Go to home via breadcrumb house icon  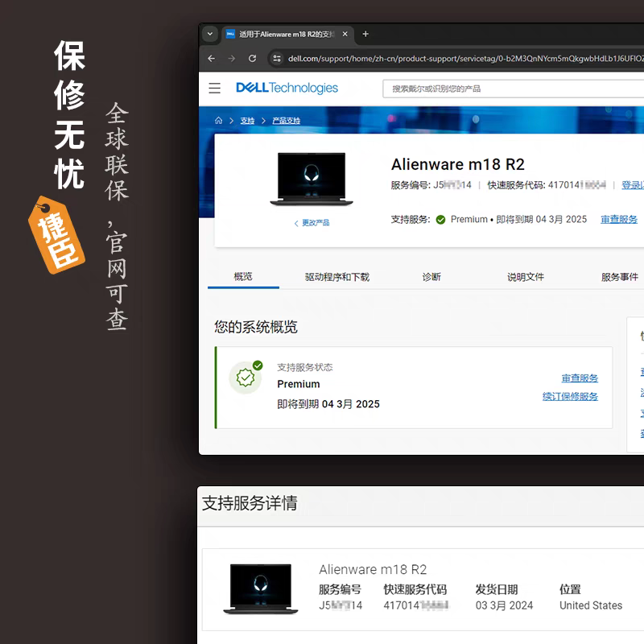218,120
